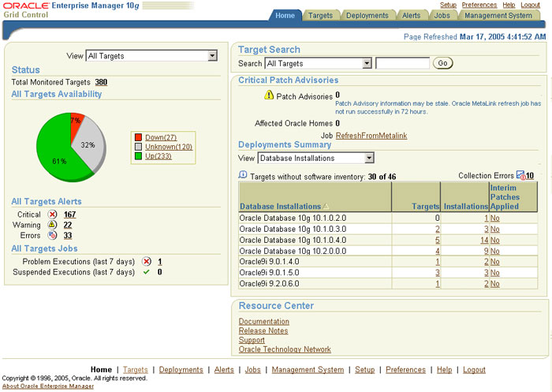The height and width of the screenshot is (392, 552).
Task: Click the sort arrow in Database Installations header
Action: pyautogui.click(x=326, y=207)
